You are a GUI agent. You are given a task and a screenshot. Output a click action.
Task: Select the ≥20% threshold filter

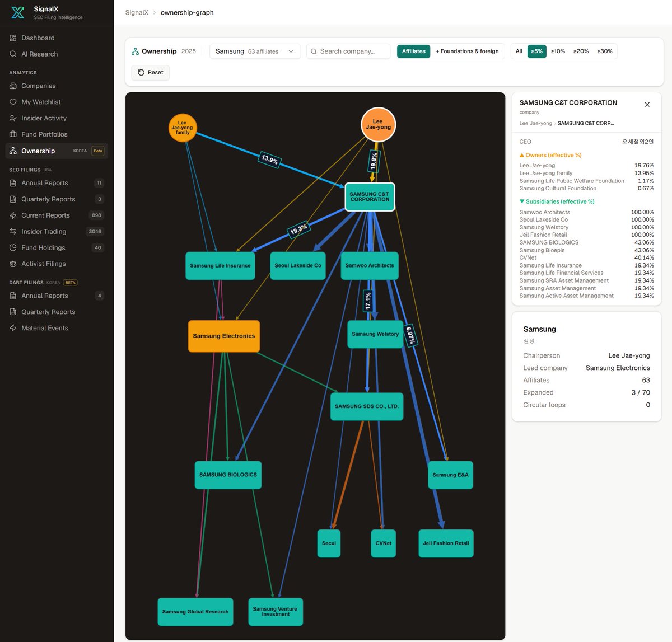point(581,51)
